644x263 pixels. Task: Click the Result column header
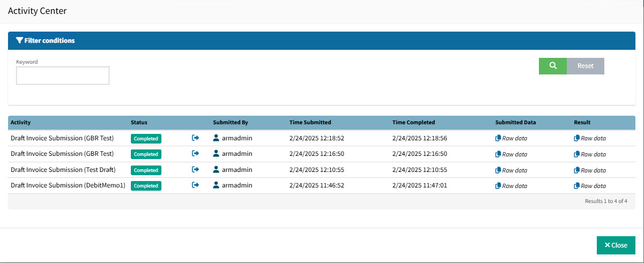pyautogui.click(x=582, y=123)
